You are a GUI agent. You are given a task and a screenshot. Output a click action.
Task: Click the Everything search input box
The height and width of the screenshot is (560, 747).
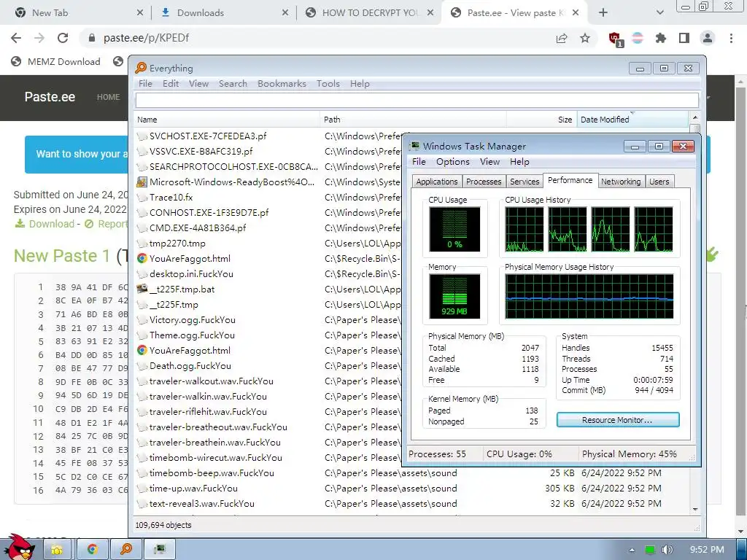417,100
